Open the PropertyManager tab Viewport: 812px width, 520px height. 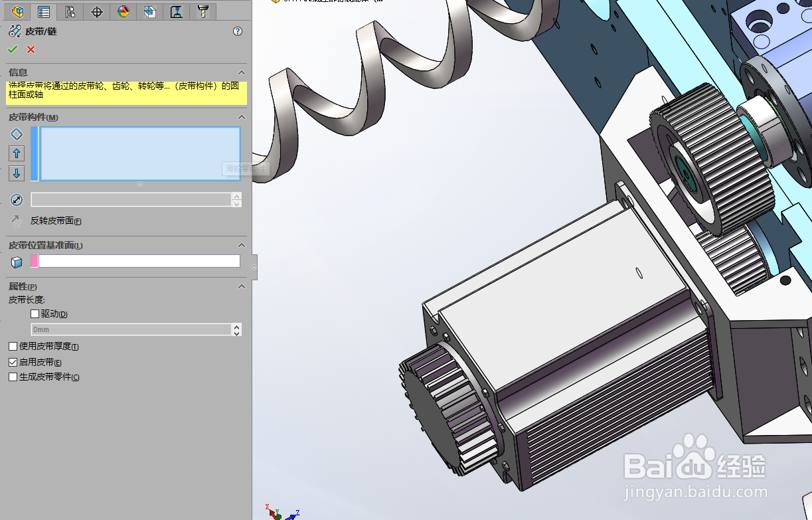[x=44, y=11]
